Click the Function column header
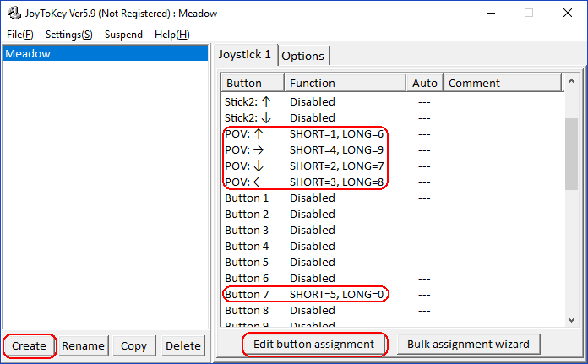Screen dimensions: 588x364 coord(344,83)
